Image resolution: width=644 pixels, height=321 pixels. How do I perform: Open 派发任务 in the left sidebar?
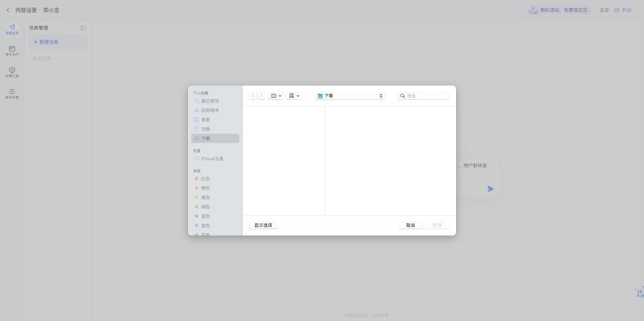click(x=12, y=29)
